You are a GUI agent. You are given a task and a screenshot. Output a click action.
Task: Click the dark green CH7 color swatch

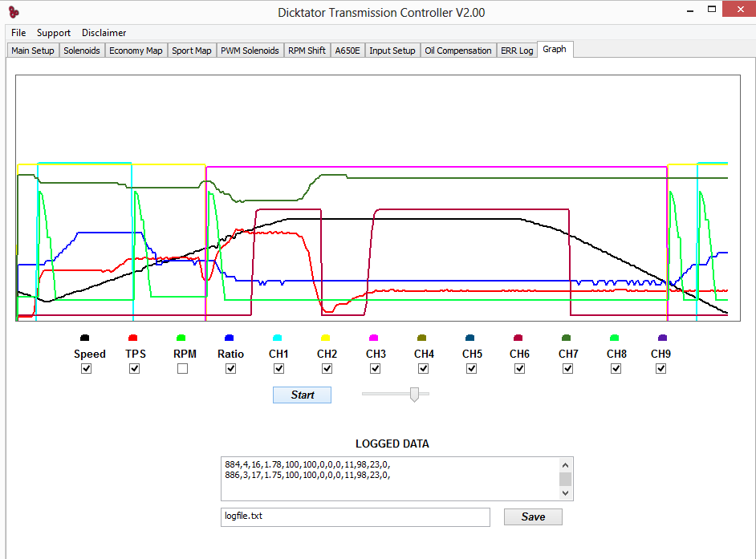567,338
